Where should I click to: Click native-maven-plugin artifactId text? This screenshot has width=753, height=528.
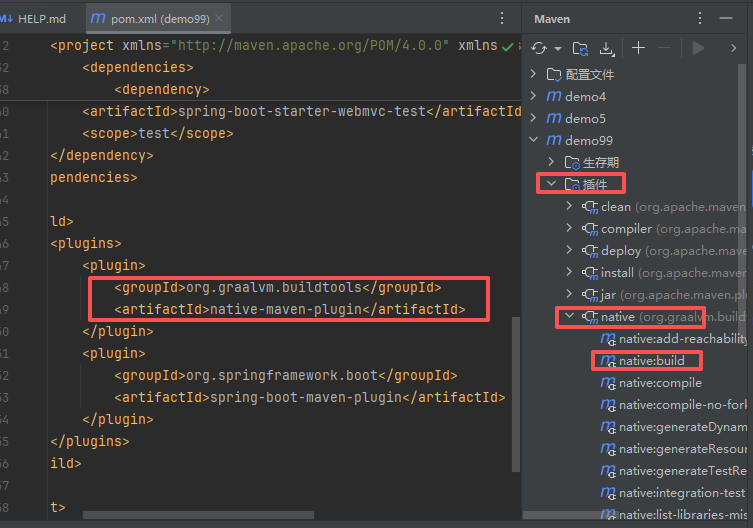[x=286, y=309]
